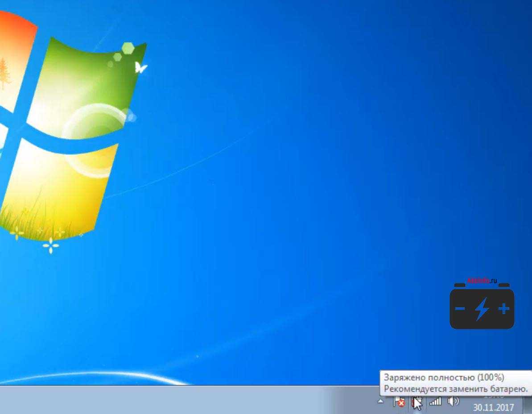Click the plus sign on battery logo

(503, 309)
